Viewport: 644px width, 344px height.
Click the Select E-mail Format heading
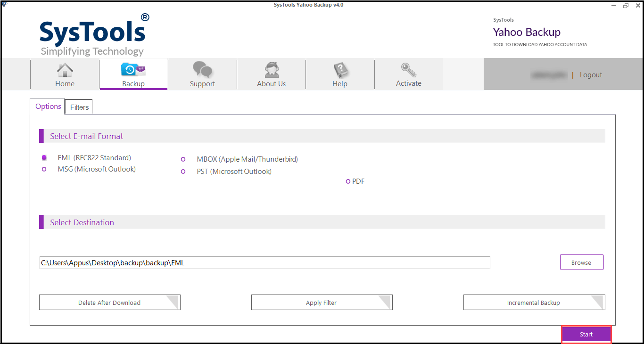tap(87, 136)
